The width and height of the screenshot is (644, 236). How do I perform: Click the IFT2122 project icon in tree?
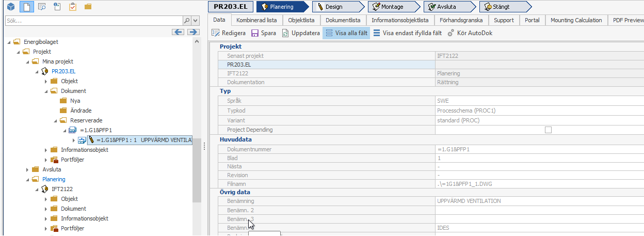click(x=45, y=189)
